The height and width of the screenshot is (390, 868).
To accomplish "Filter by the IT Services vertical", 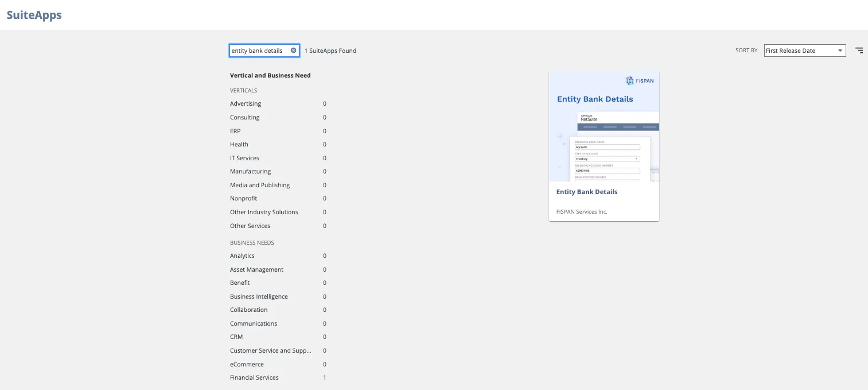I will click(x=244, y=158).
